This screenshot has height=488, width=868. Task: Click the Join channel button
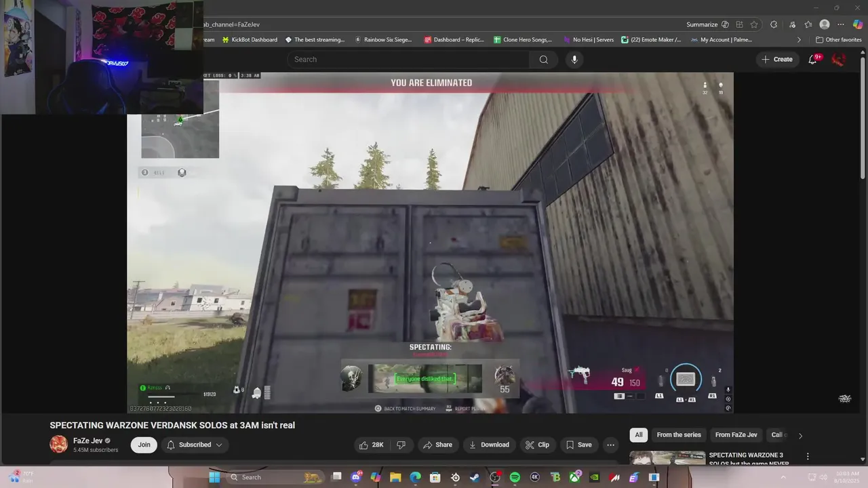point(144,445)
